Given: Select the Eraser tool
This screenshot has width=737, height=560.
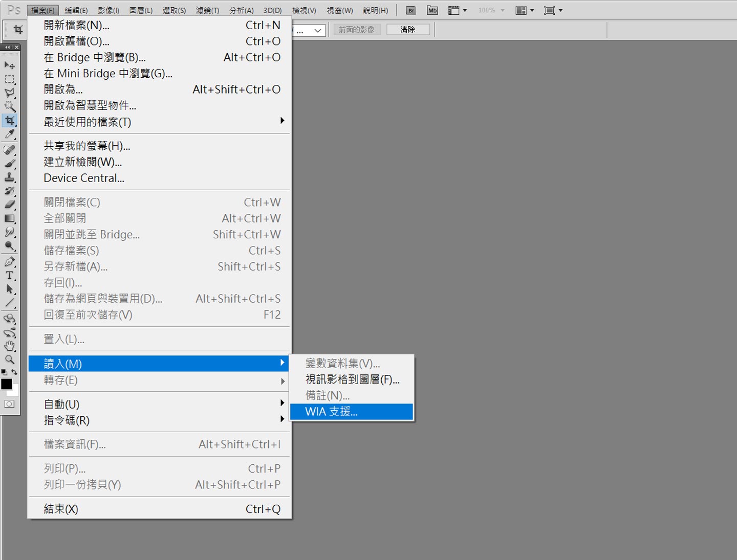Looking at the screenshot, I should (10, 205).
